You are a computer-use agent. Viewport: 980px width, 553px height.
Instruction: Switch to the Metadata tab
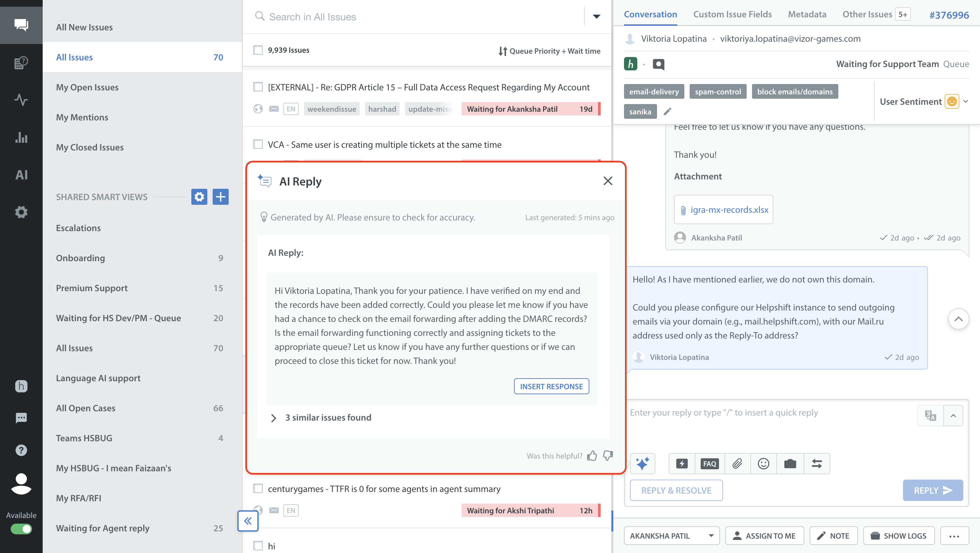[x=807, y=14]
